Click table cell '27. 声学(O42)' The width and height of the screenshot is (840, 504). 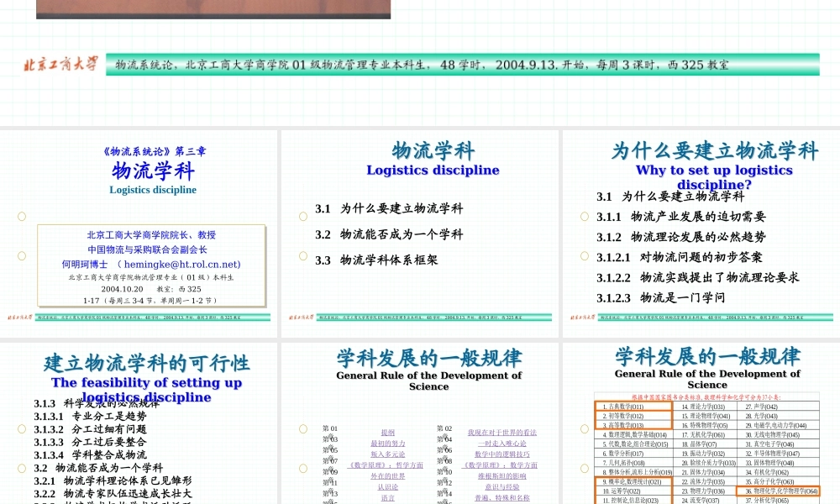click(779, 407)
